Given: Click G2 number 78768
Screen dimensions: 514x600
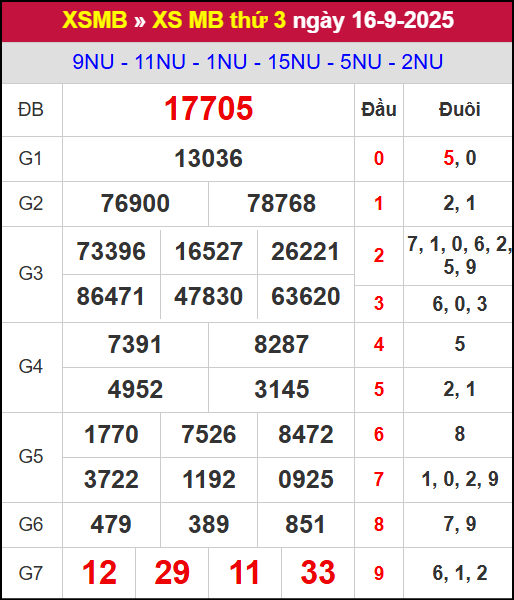Looking at the screenshot, I should (x=282, y=203).
